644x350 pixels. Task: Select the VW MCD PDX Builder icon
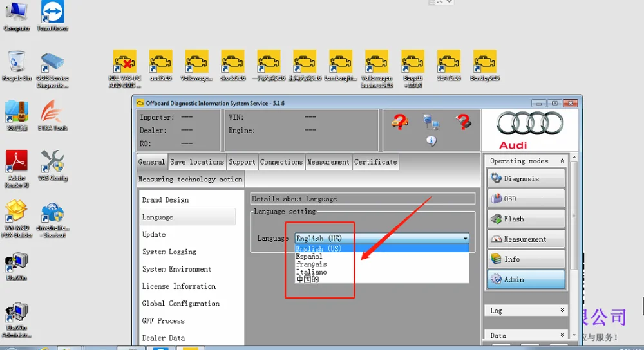point(17,219)
